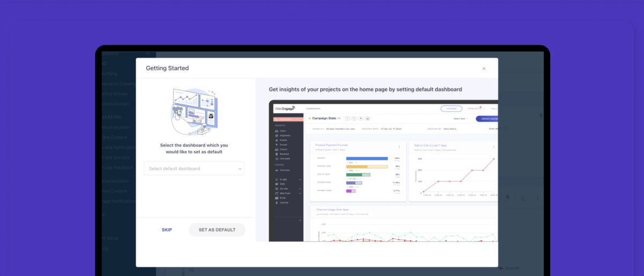644x276 pixels.
Task: Click the WebEngage logo in the preview
Action: (x=285, y=108)
